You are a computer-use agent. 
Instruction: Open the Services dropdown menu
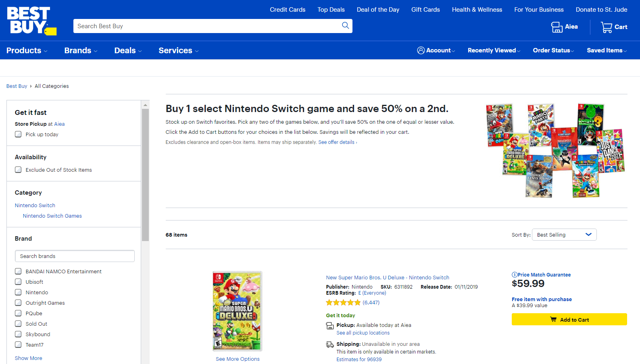[x=179, y=50]
